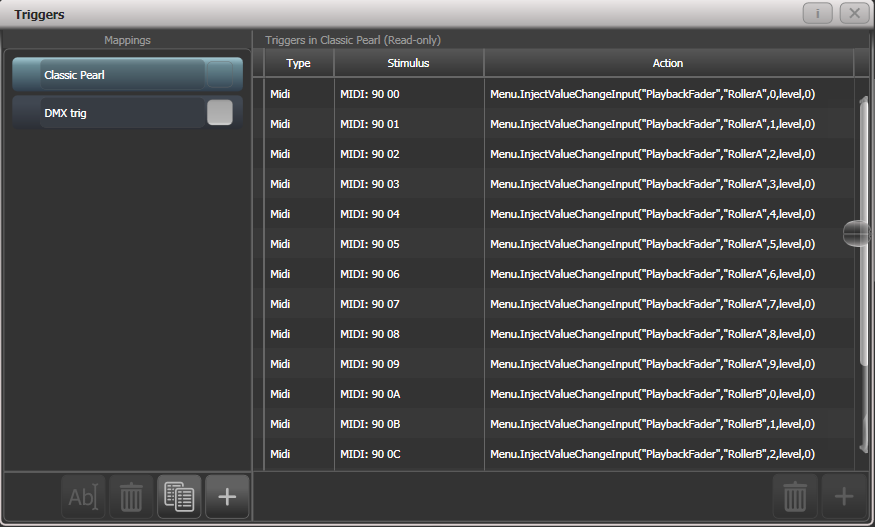The width and height of the screenshot is (875, 527).
Task: Click the RollerB,0 action cell
Action: pos(669,394)
